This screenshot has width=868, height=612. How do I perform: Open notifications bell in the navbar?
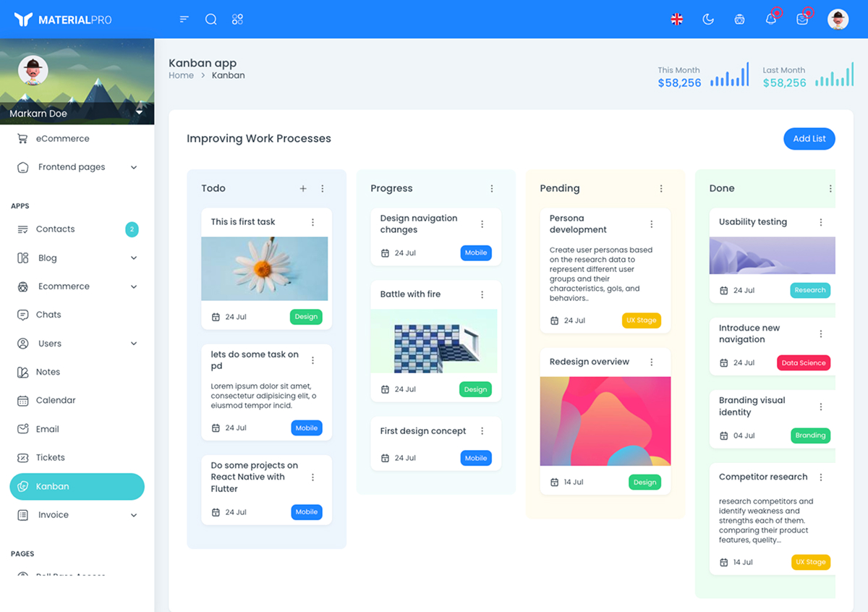[x=770, y=20]
